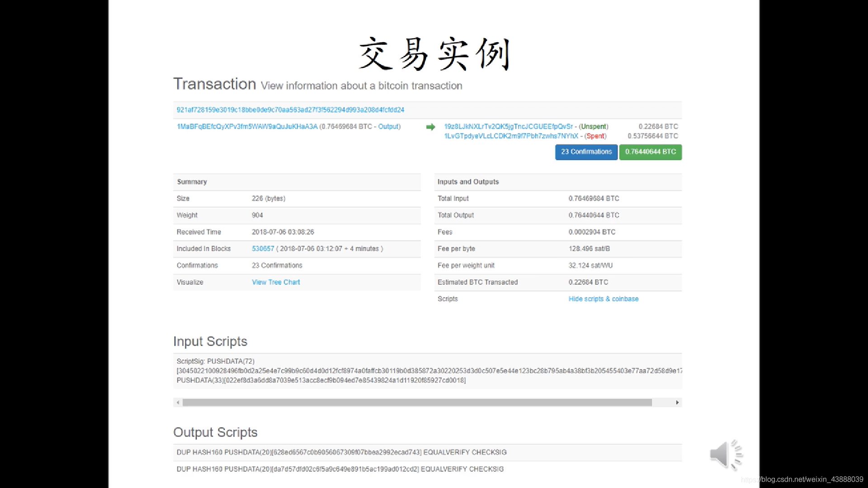Click the 0.22684 BTC output amount
This screenshot has height=488, width=868.
658,127
